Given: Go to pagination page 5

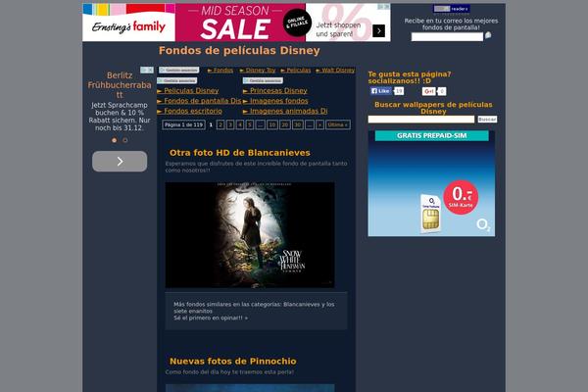Looking at the screenshot, I should [249, 124].
